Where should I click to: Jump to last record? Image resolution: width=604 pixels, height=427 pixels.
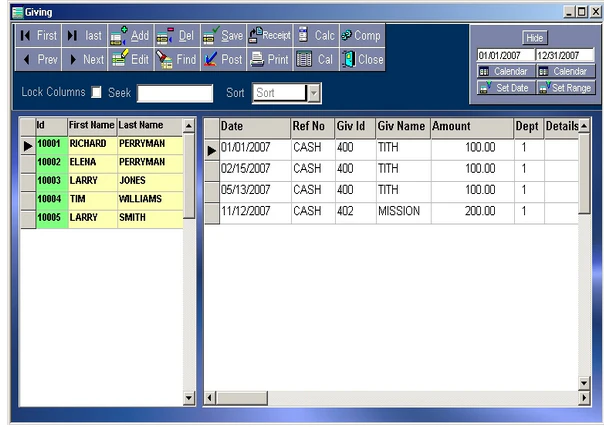tap(85, 36)
